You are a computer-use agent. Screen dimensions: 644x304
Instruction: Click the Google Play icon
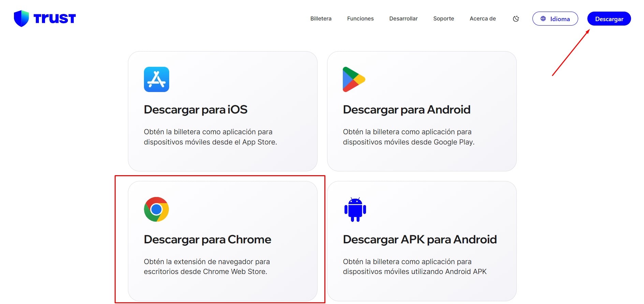[x=354, y=79]
